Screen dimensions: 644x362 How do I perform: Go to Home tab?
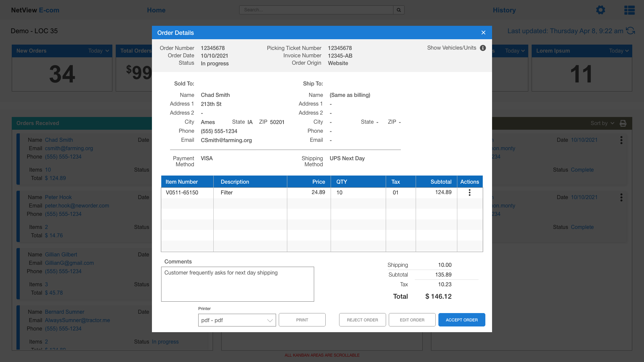(156, 10)
